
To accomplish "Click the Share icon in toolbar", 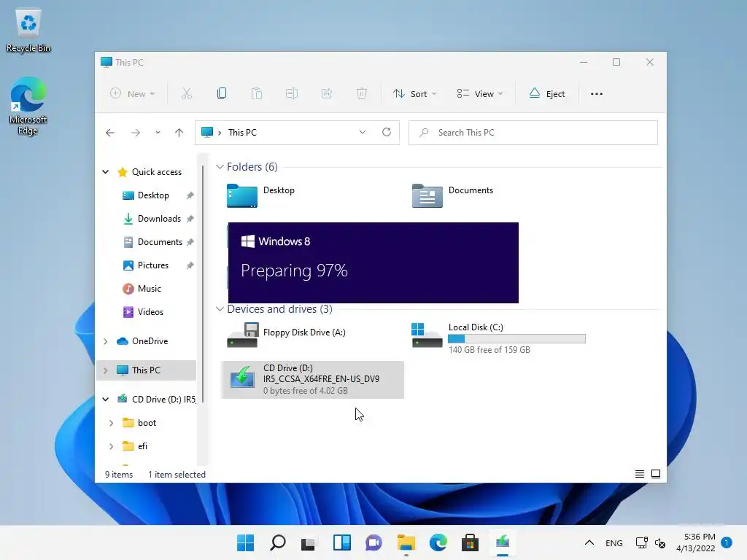I will pyautogui.click(x=327, y=94).
